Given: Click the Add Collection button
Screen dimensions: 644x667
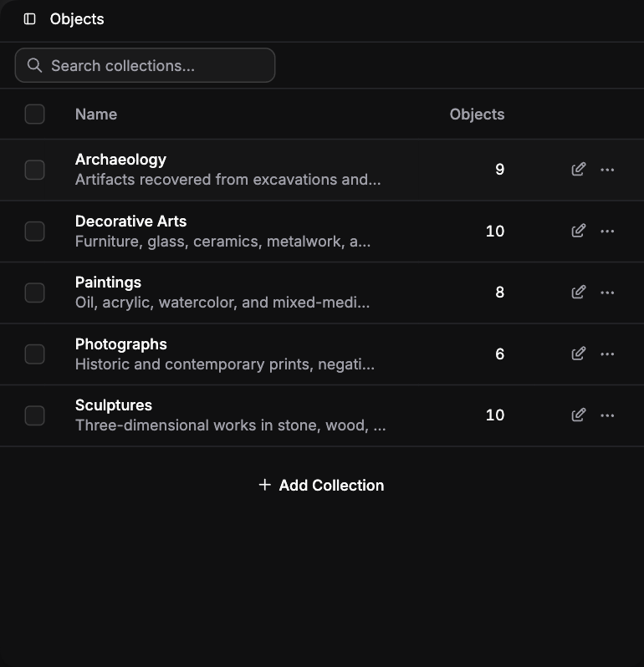Looking at the screenshot, I should click(x=321, y=485).
